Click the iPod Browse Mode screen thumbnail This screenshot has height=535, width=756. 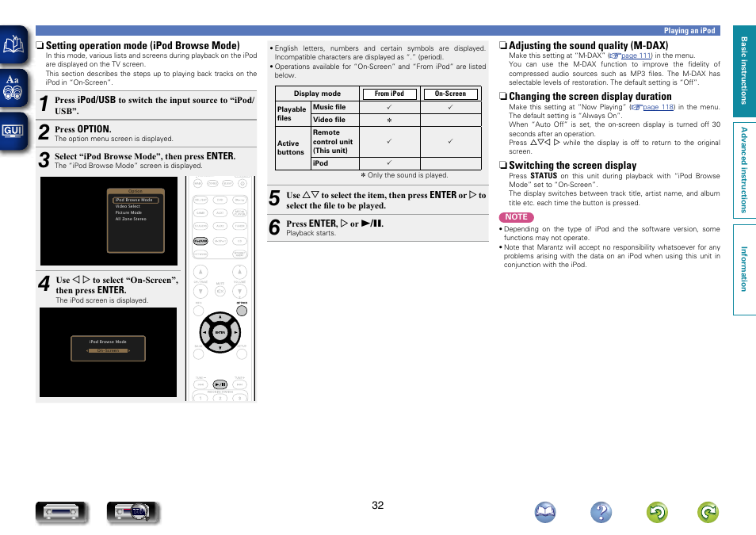pyautogui.click(x=108, y=352)
